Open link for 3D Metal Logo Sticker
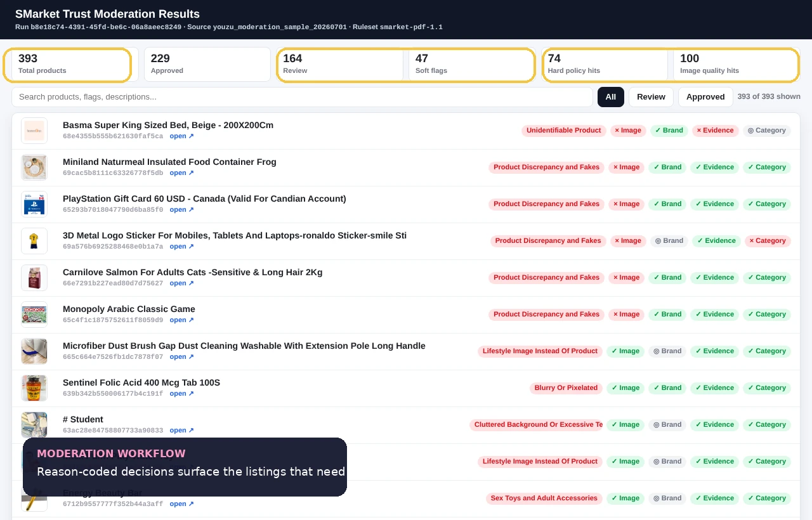 pos(181,247)
